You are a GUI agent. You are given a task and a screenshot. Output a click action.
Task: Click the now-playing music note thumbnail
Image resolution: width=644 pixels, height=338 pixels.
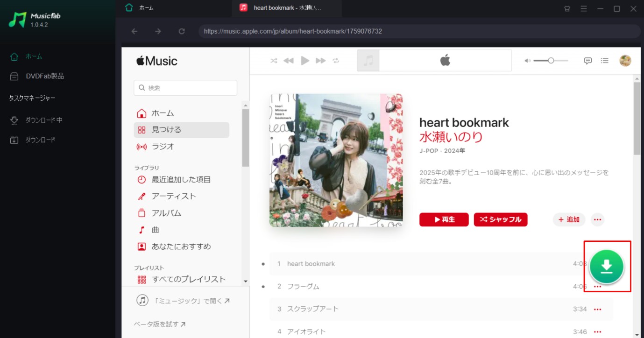(x=368, y=61)
